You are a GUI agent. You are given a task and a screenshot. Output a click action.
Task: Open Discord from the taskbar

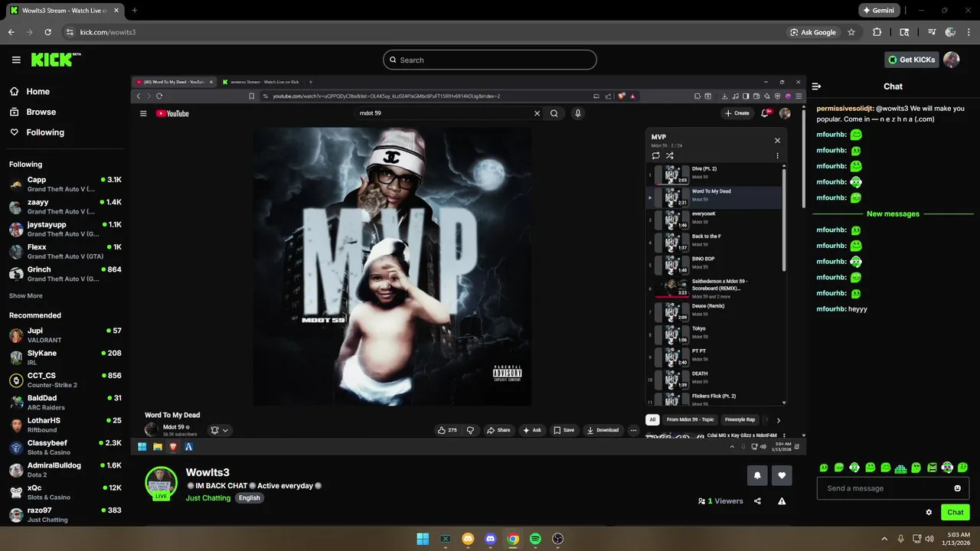pos(491,539)
